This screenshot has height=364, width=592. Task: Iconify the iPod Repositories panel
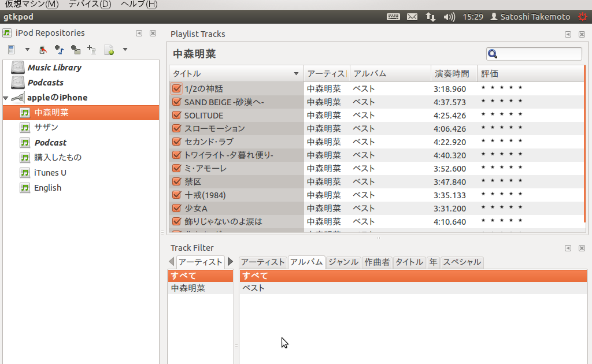click(x=139, y=33)
